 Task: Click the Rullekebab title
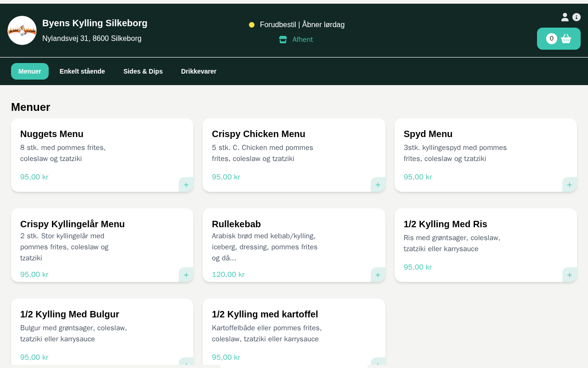click(x=236, y=224)
